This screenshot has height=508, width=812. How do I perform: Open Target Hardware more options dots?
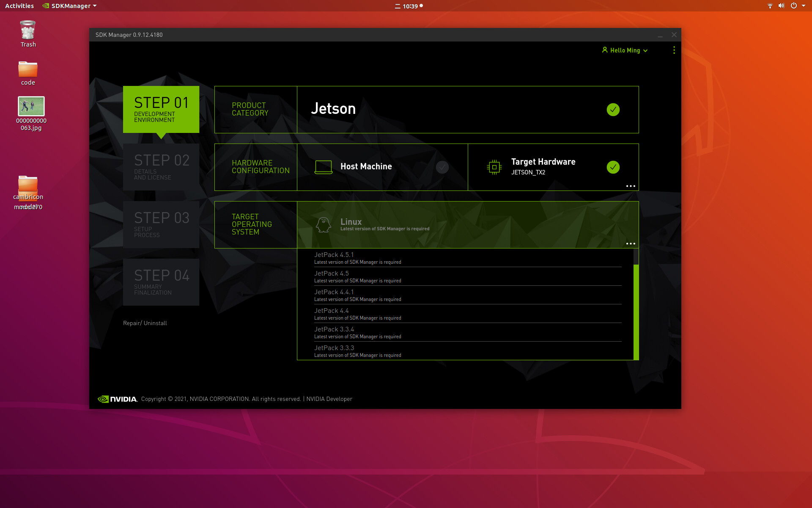[631, 186]
